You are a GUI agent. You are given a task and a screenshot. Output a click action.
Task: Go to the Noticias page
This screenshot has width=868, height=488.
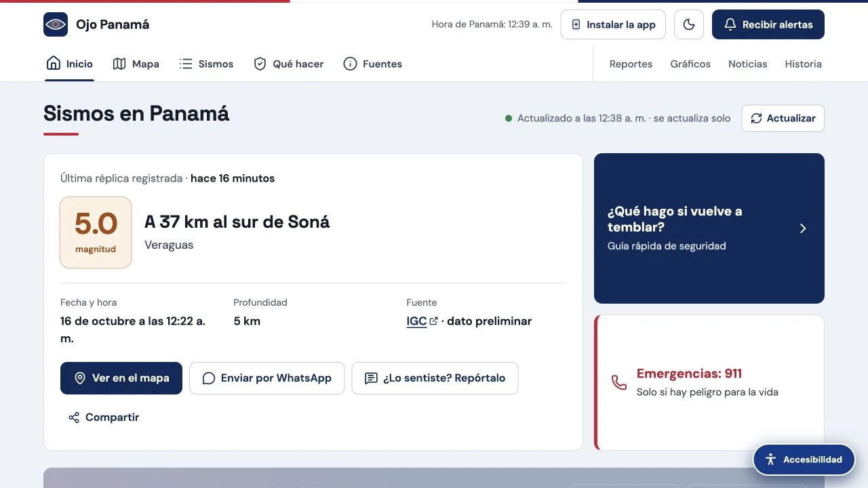click(x=748, y=64)
